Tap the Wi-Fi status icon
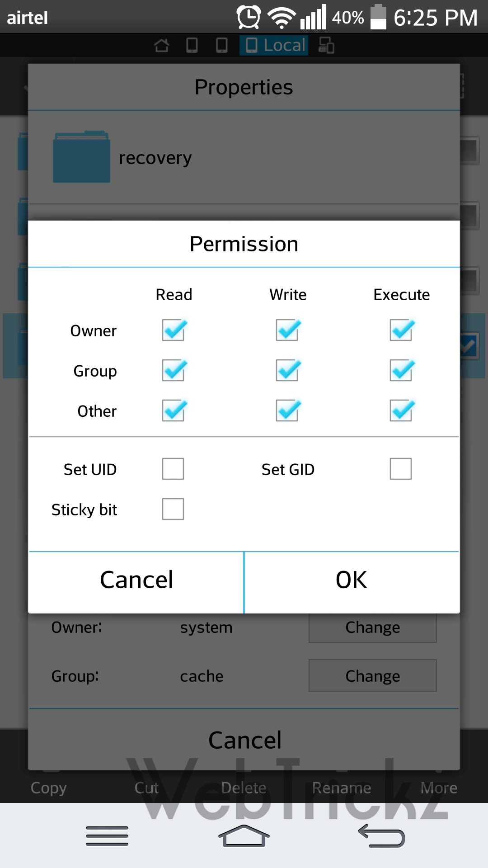 282,18
